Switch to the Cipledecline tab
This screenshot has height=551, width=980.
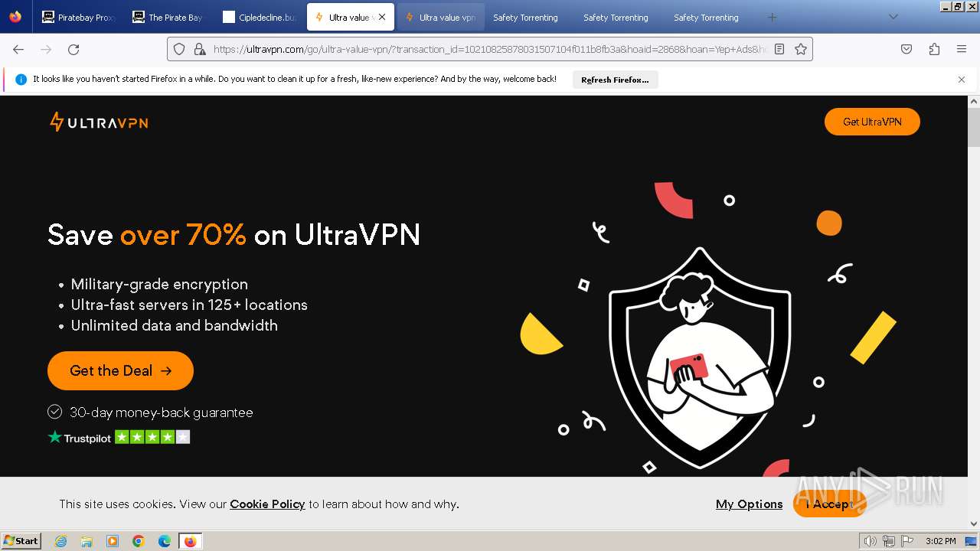click(260, 17)
